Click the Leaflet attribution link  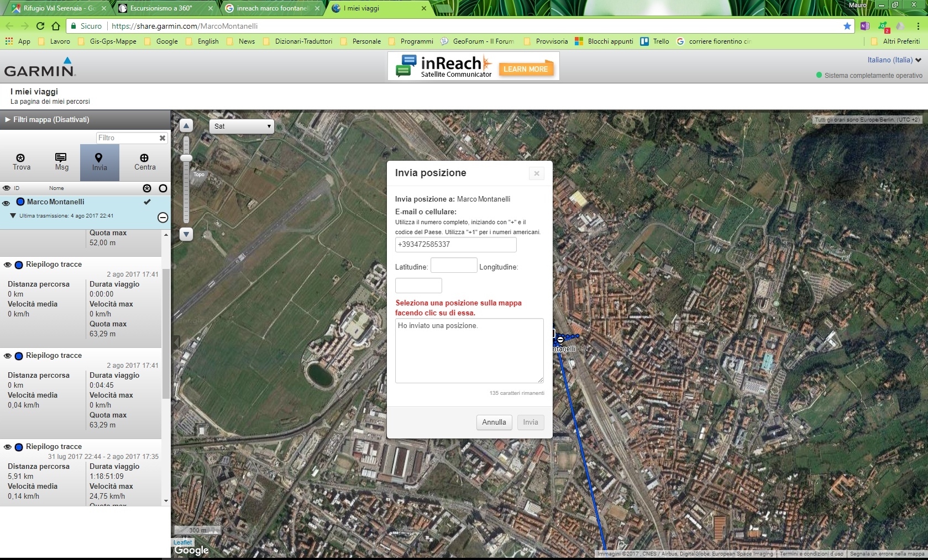point(182,542)
